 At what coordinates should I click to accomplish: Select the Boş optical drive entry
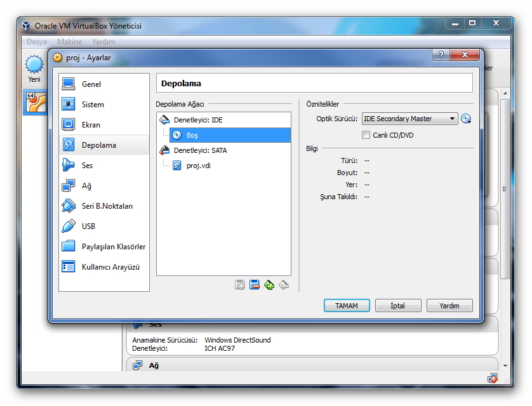tap(230, 135)
